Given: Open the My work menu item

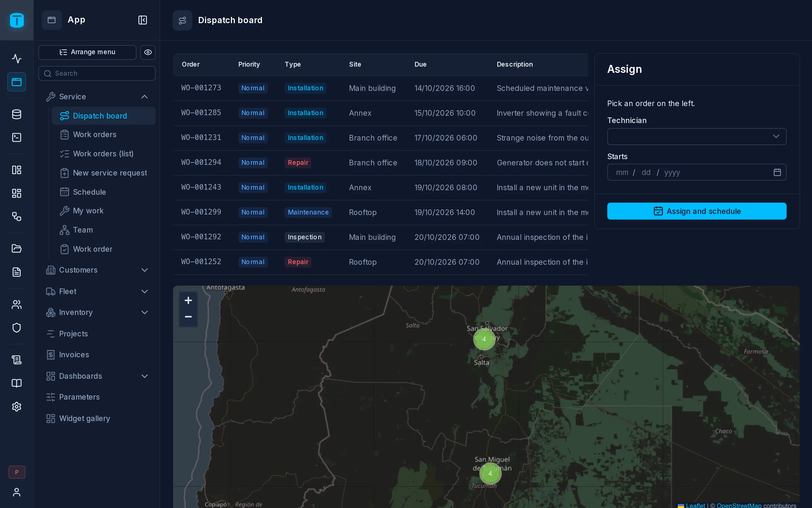Looking at the screenshot, I should [x=103, y=211].
